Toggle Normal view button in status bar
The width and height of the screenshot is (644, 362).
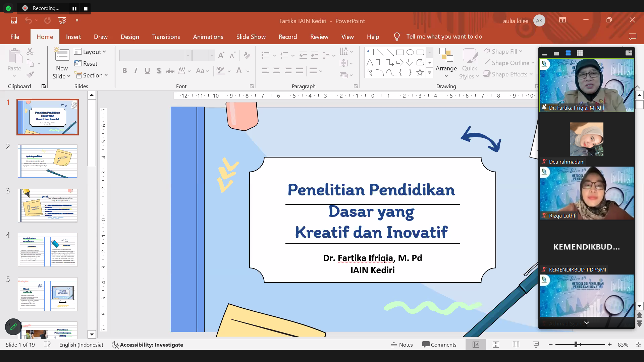[476, 345]
